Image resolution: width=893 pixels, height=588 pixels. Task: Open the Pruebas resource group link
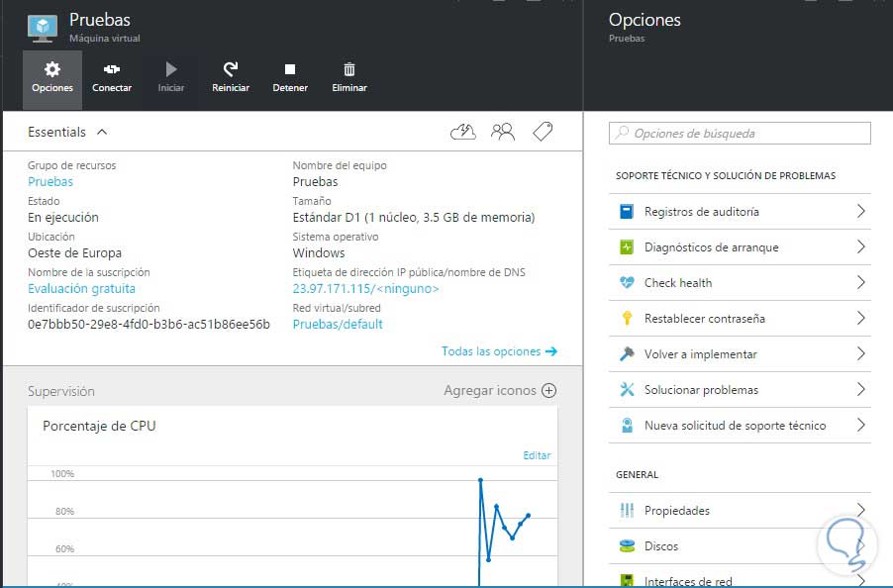[x=50, y=181]
